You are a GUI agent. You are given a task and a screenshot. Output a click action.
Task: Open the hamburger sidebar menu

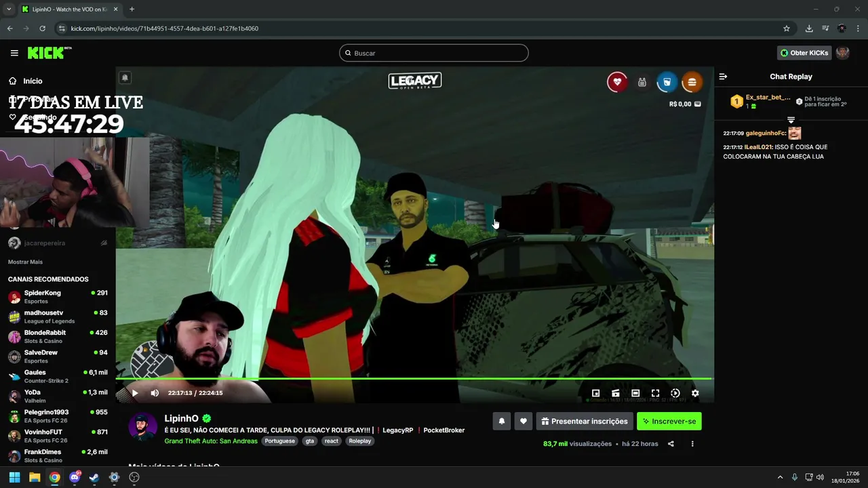[x=14, y=53]
